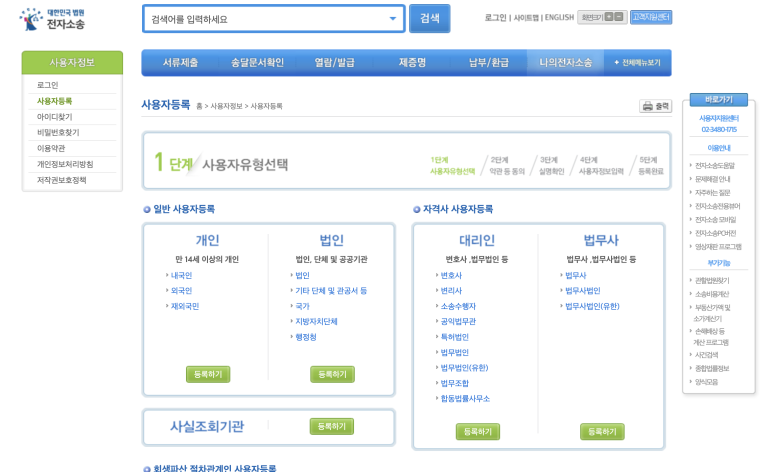Open 사건검색 quick link

[706, 355]
